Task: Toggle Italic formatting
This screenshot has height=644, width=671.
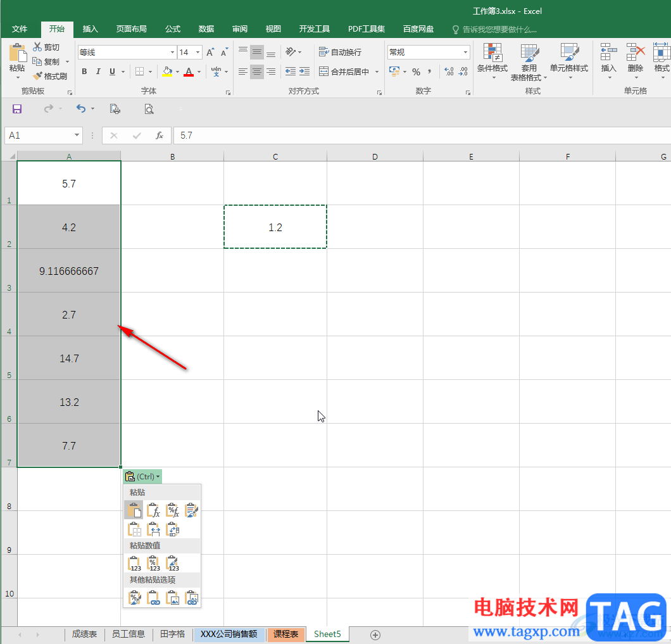Action: (x=98, y=72)
